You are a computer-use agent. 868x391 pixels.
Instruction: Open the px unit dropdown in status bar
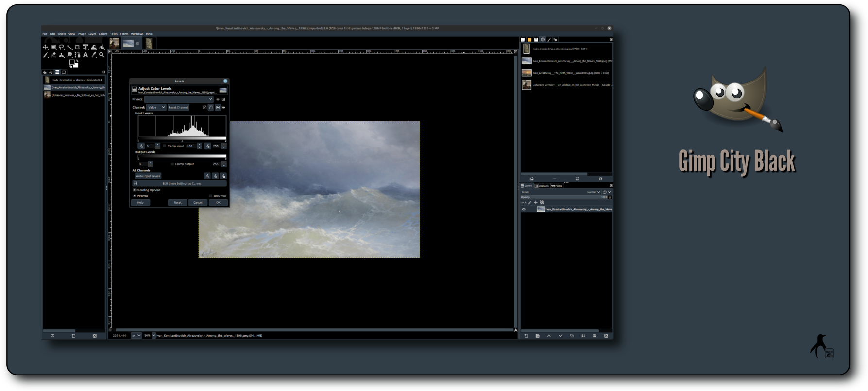tap(136, 335)
